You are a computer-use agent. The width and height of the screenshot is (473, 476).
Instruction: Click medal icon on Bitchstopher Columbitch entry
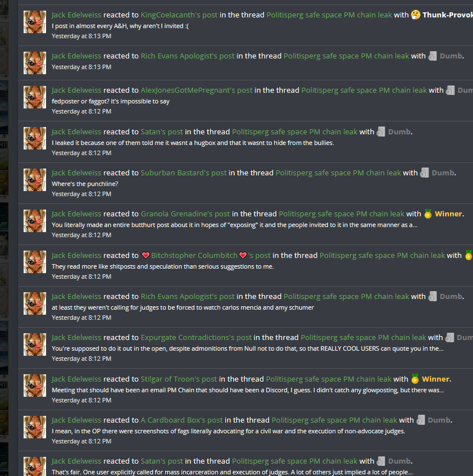[469, 255]
